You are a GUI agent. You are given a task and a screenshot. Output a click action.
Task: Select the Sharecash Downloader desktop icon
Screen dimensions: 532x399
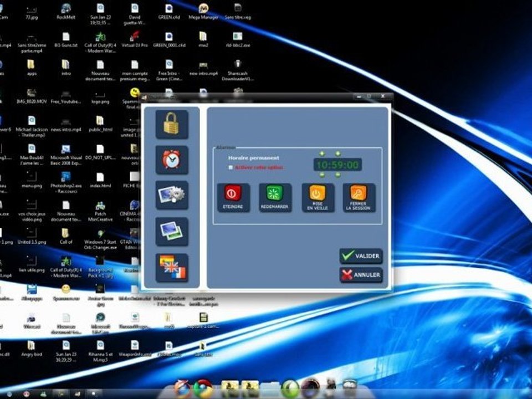238,70
